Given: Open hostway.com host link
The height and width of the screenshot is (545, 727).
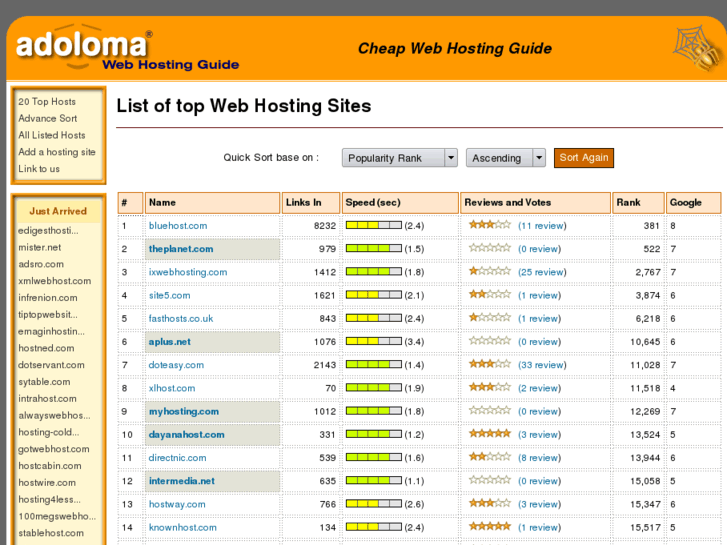Looking at the screenshot, I should click(x=177, y=504).
